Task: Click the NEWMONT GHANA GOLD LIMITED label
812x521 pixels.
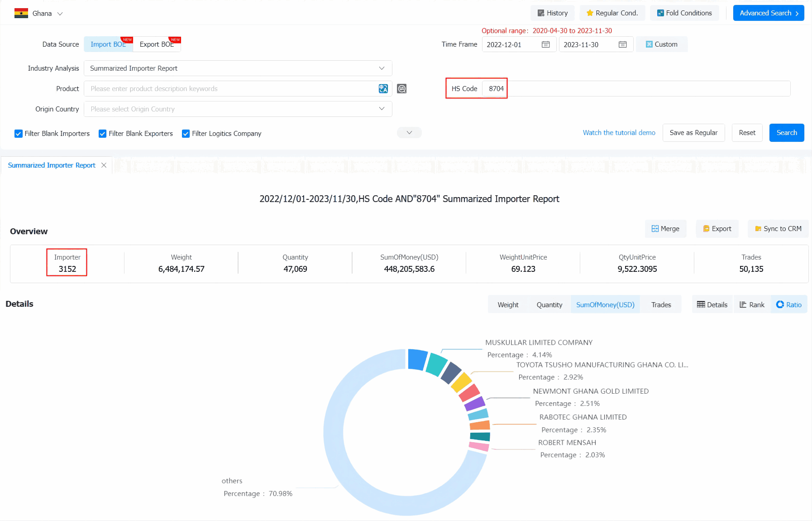Action: tap(591, 391)
